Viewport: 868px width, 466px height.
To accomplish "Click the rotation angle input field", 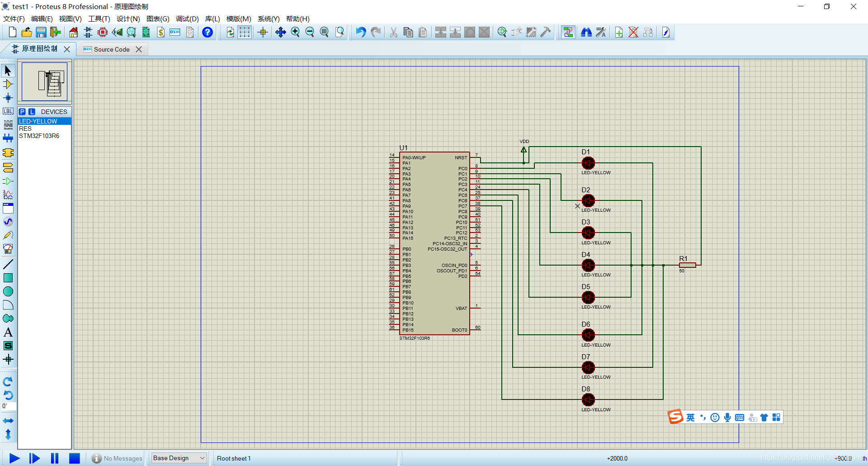I will (9, 406).
